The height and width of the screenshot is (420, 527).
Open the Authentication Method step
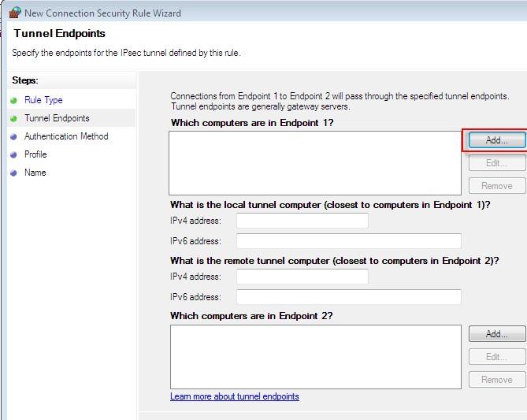pyautogui.click(x=66, y=136)
